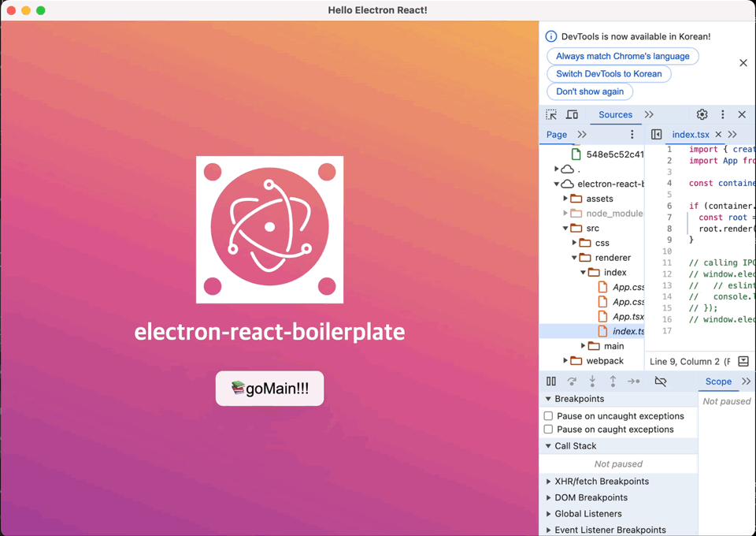Click line number 12 in the gutter
Screen dimensions: 756x536
pyautogui.click(x=667, y=274)
